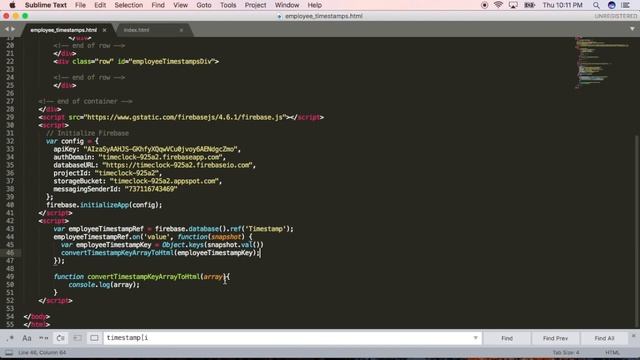
Task: Open the File menu
Action: pyautogui.click(x=80, y=5)
